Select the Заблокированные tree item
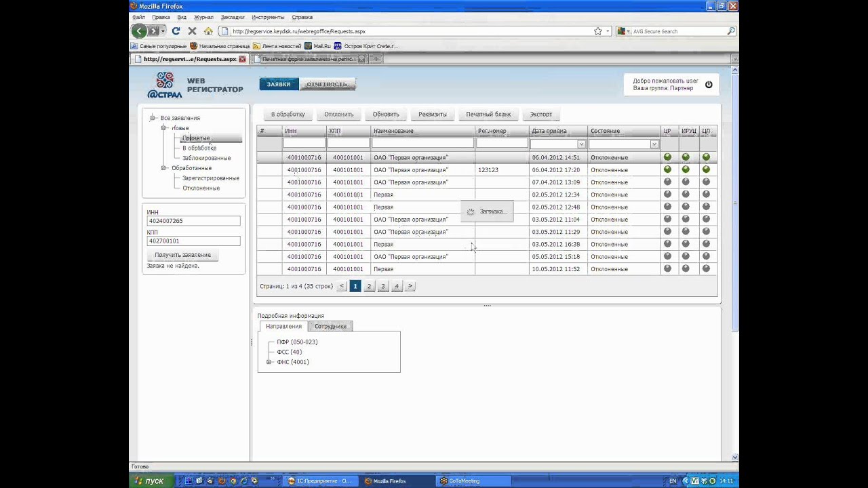 (207, 158)
